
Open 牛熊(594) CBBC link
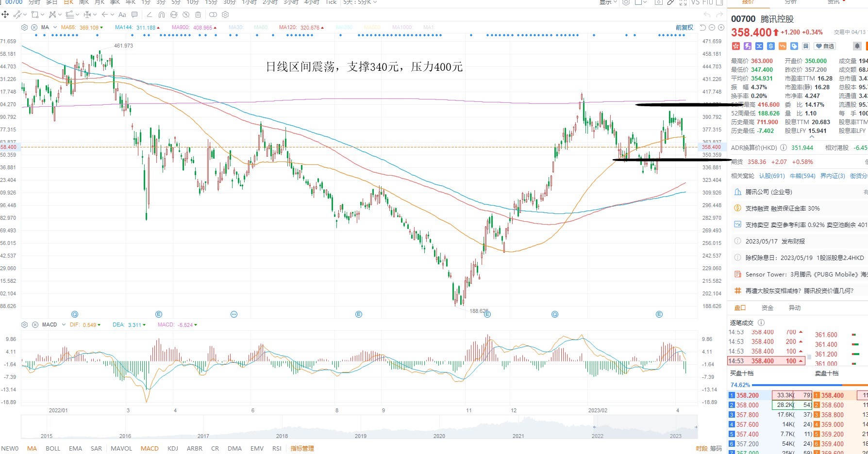(x=802, y=176)
